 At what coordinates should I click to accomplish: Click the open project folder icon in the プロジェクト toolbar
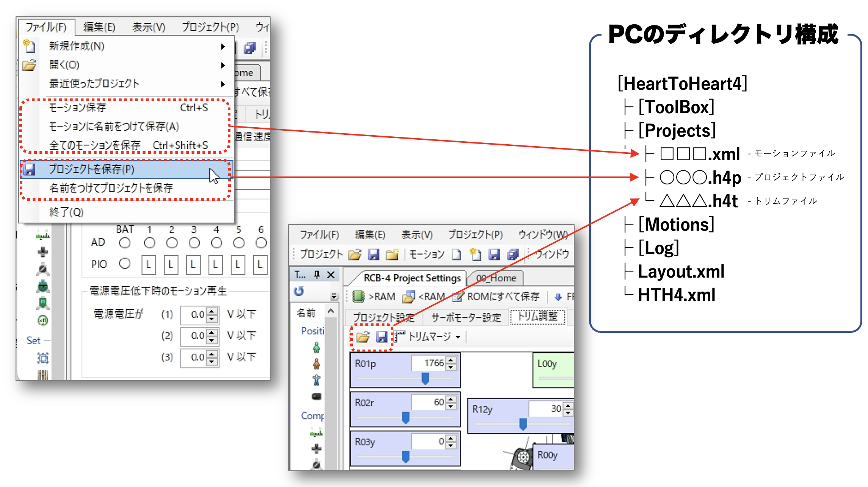355,254
